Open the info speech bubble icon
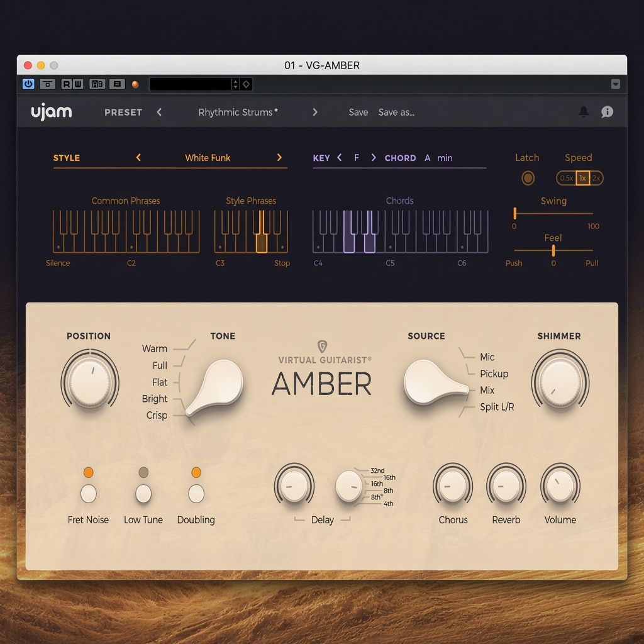Screen dimensions: 644x644 [x=607, y=112]
